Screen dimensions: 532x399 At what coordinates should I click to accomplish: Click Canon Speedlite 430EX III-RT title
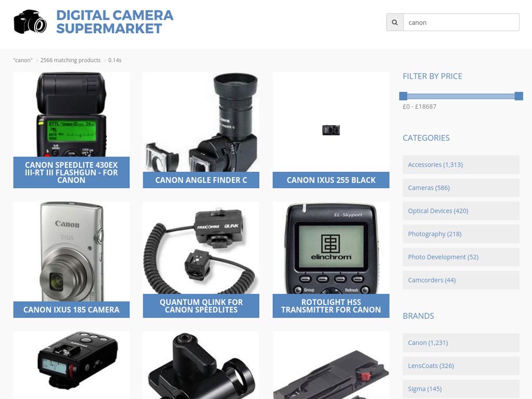[71, 172]
